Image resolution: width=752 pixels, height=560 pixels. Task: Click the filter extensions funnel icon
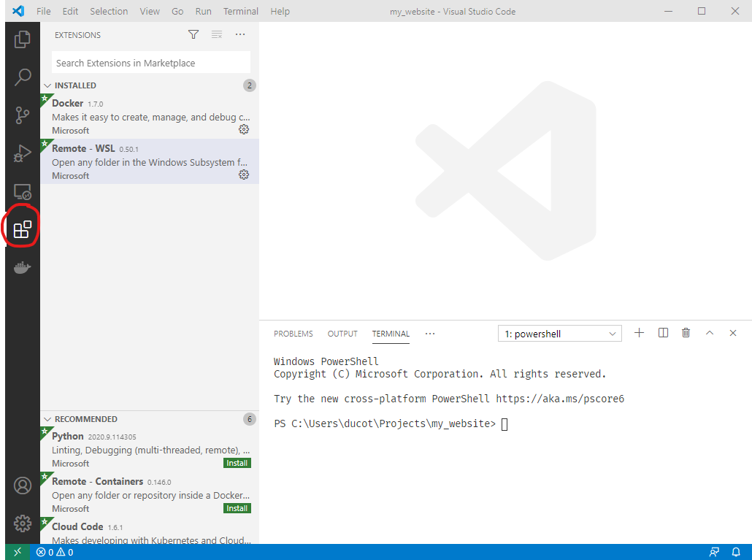pos(193,34)
